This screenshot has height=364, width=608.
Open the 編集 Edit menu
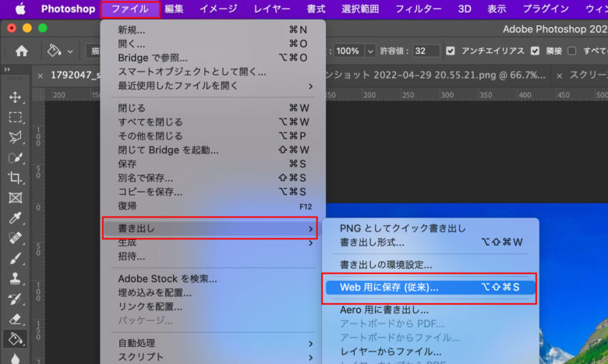coord(174,9)
